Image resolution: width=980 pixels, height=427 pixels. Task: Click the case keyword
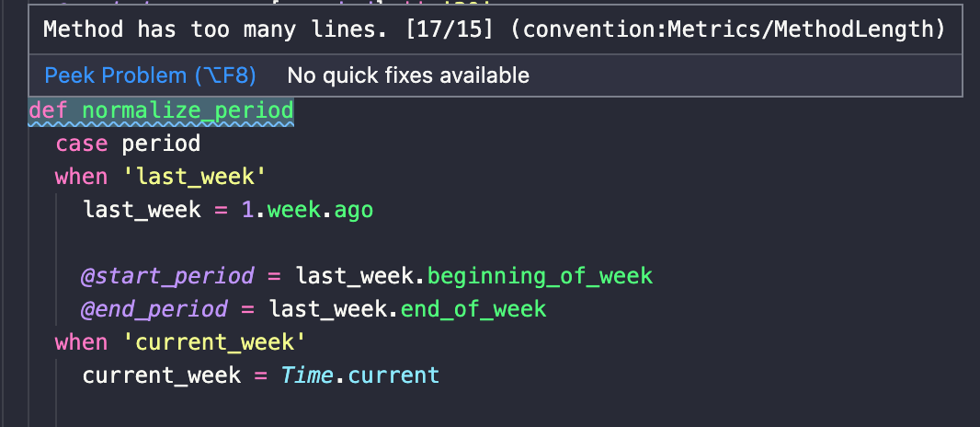pos(81,144)
